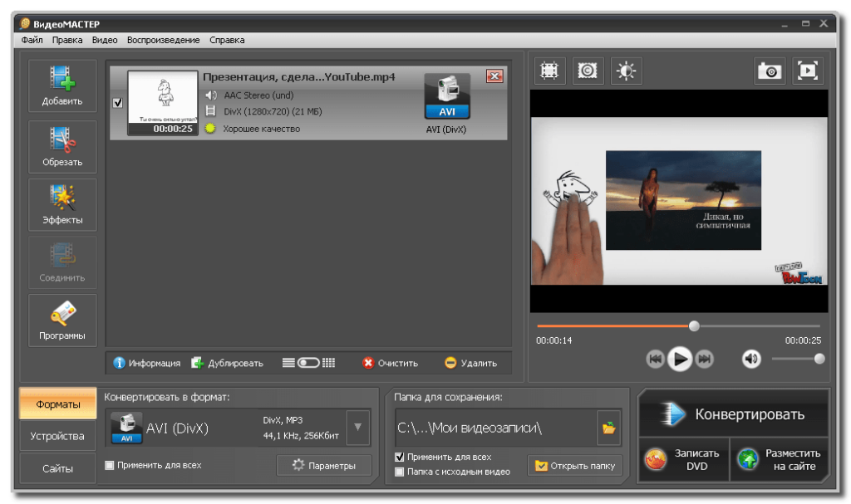Mute audio with speaker icon

tap(751, 359)
